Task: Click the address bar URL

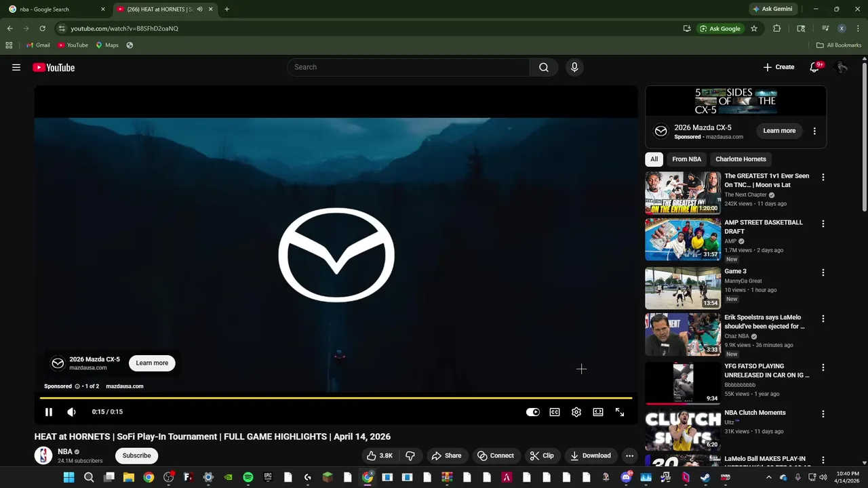Action: point(124,28)
